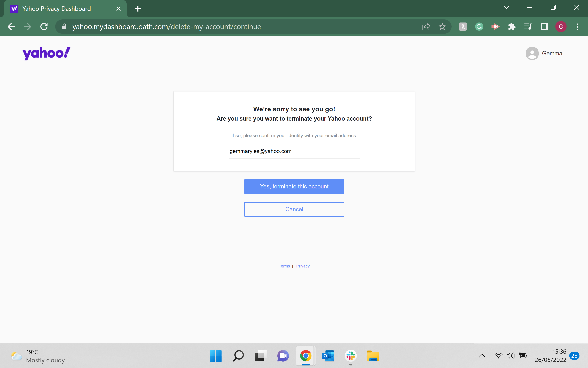Open the weather widget showing 19°C

point(38,356)
